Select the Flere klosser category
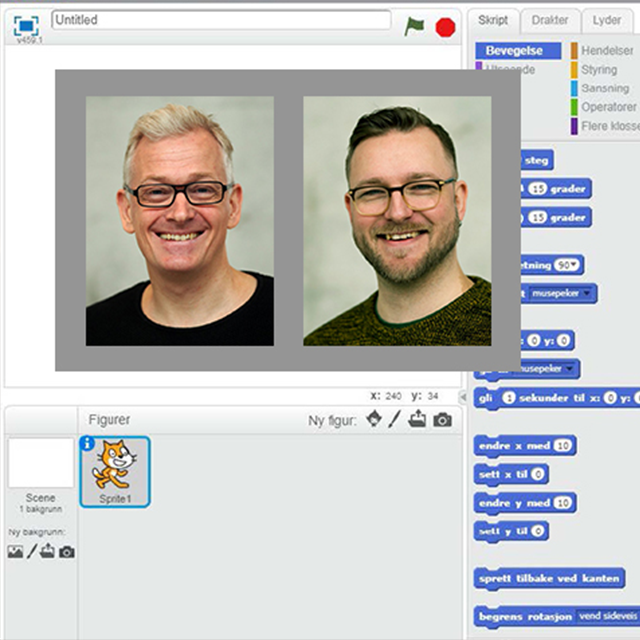This screenshot has height=640, width=640. [x=606, y=126]
